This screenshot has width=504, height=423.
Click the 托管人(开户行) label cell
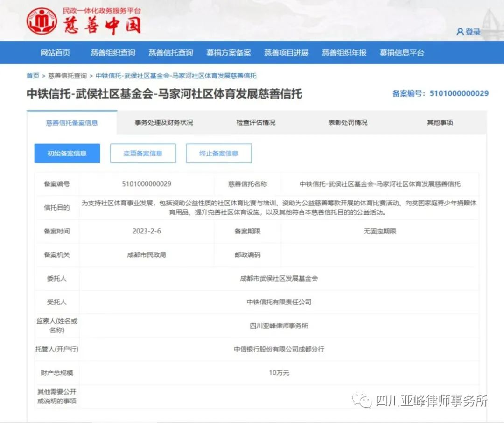point(57,349)
